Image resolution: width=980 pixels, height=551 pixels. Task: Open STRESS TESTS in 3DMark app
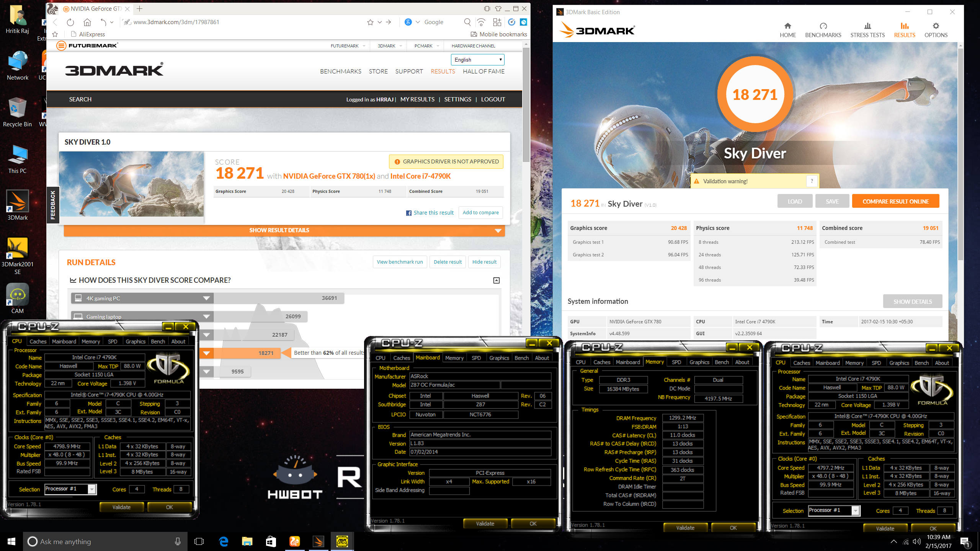point(867,30)
